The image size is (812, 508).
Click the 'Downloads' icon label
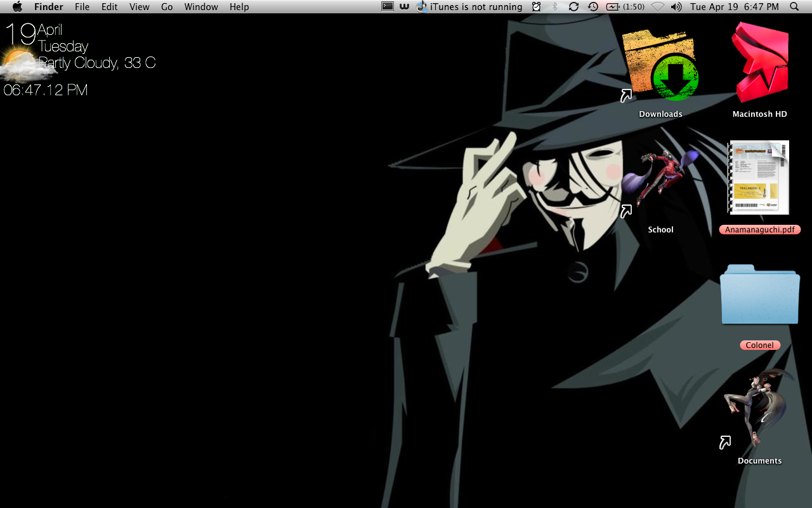click(660, 114)
